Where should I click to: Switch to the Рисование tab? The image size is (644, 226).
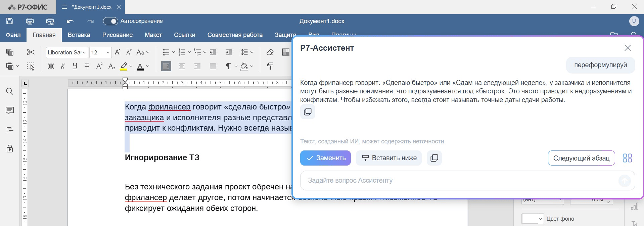point(118,35)
